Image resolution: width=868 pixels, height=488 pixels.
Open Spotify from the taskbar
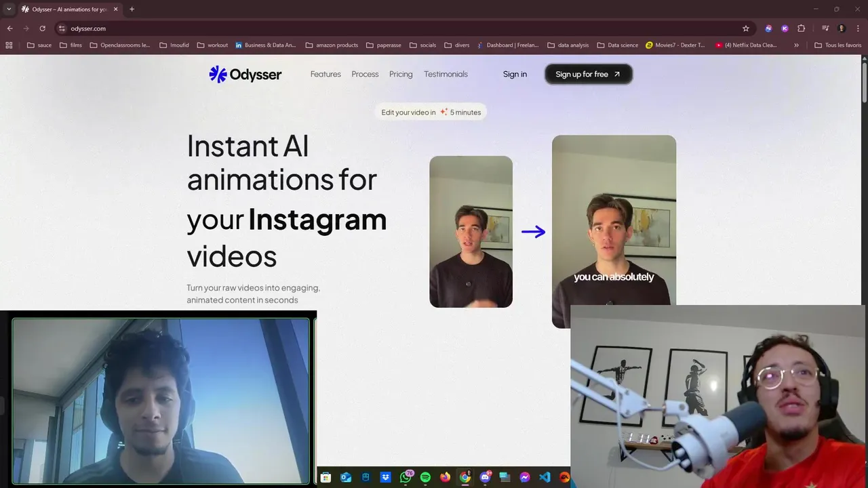(425, 477)
